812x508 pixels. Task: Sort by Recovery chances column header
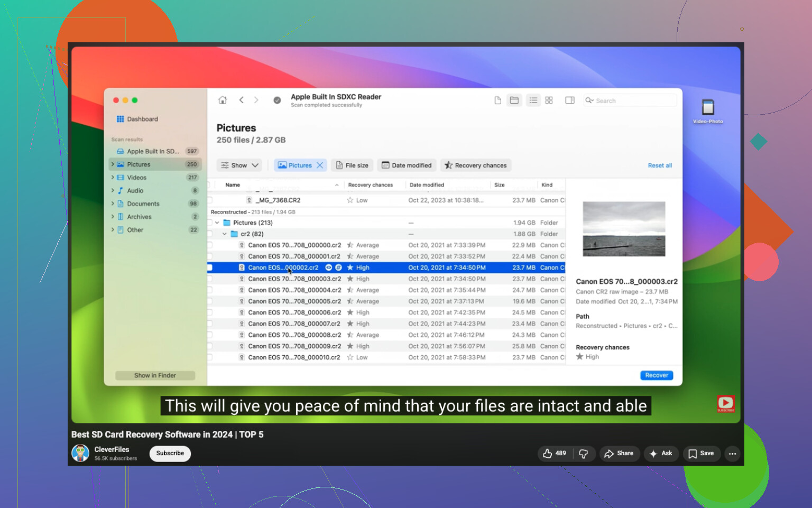tap(371, 185)
